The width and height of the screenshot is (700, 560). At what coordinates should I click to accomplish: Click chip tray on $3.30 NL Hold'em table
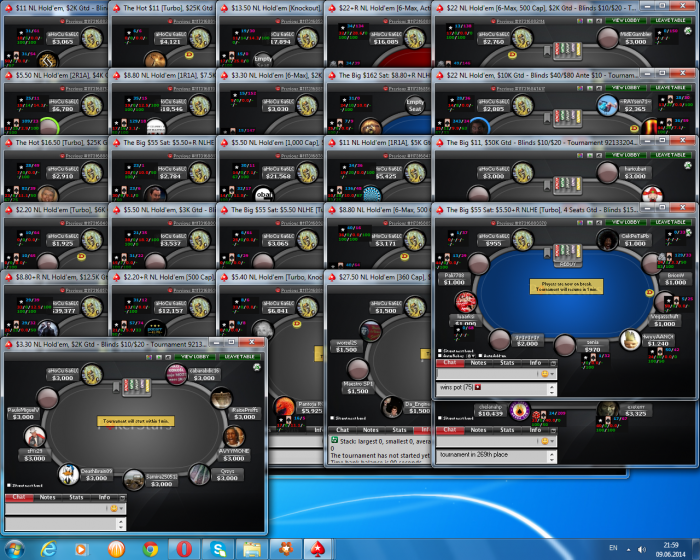(136, 385)
